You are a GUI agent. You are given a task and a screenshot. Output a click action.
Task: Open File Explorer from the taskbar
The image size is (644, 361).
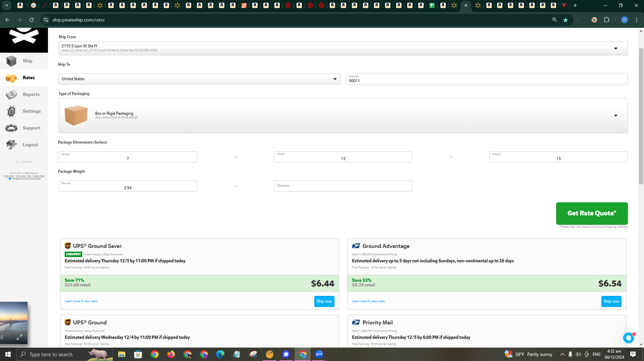[121, 354]
